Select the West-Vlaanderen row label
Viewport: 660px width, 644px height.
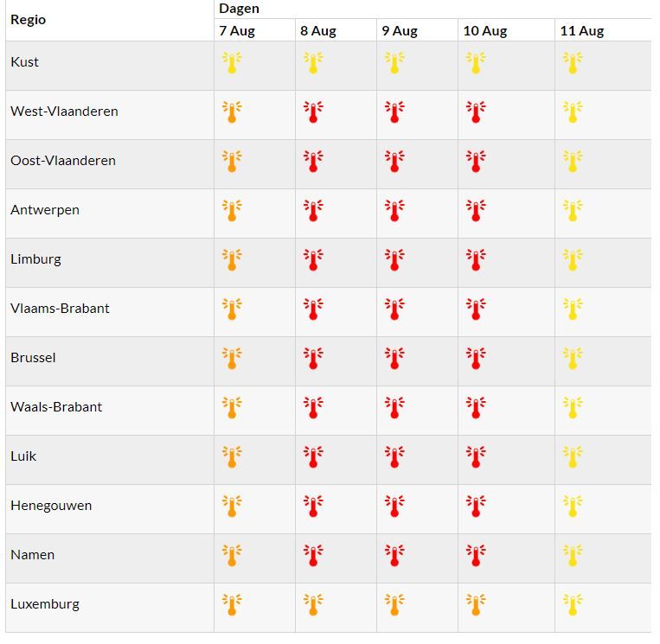[x=64, y=112]
